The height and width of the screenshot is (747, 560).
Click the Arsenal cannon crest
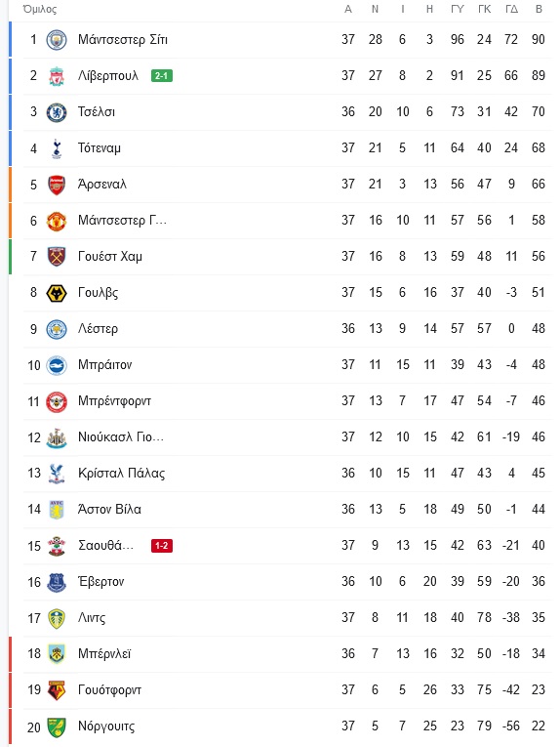(57, 185)
